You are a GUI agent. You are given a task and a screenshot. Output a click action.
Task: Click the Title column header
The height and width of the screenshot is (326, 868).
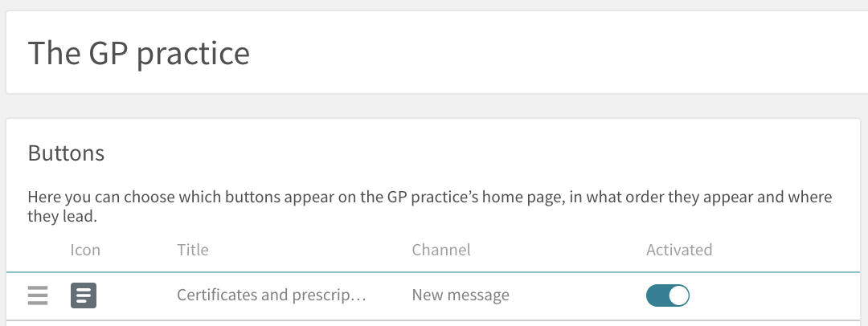click(193, 250)
